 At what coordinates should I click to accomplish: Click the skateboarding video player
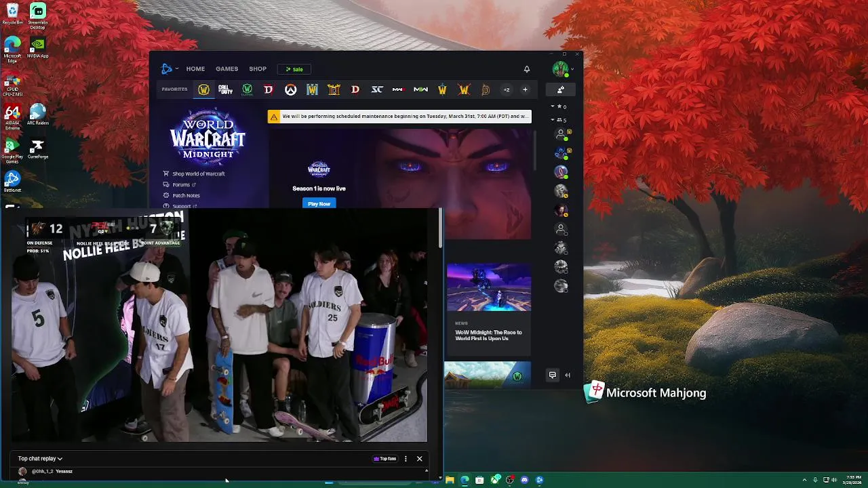click(x=220, y=326)
